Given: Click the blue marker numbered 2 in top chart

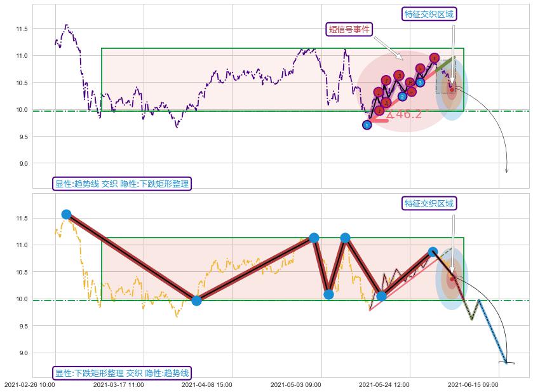Looking at the screenshot, I should pyautogui.click(x=402, y=97).
